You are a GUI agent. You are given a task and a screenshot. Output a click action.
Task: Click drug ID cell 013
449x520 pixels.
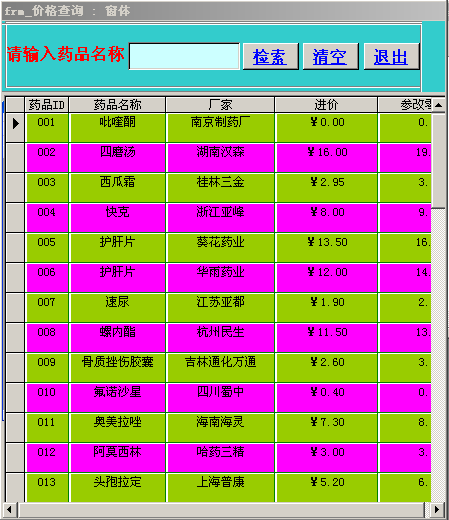tap(47, 488)
